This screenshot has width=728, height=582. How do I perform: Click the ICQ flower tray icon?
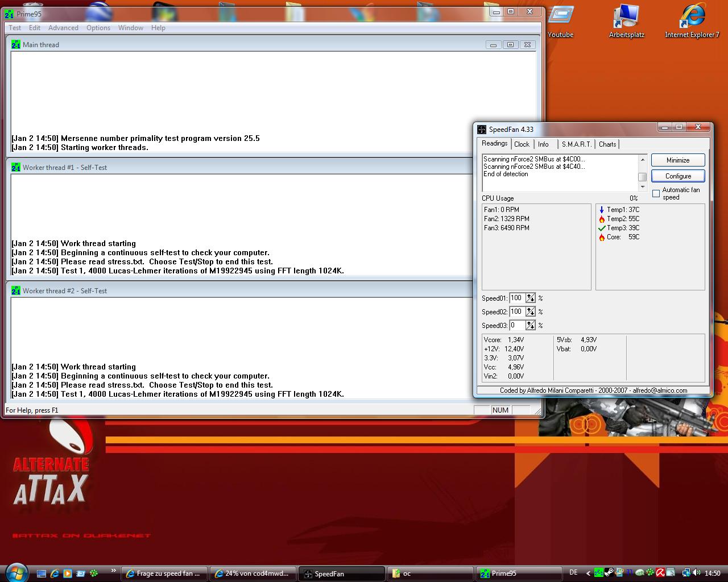[650, 573]
